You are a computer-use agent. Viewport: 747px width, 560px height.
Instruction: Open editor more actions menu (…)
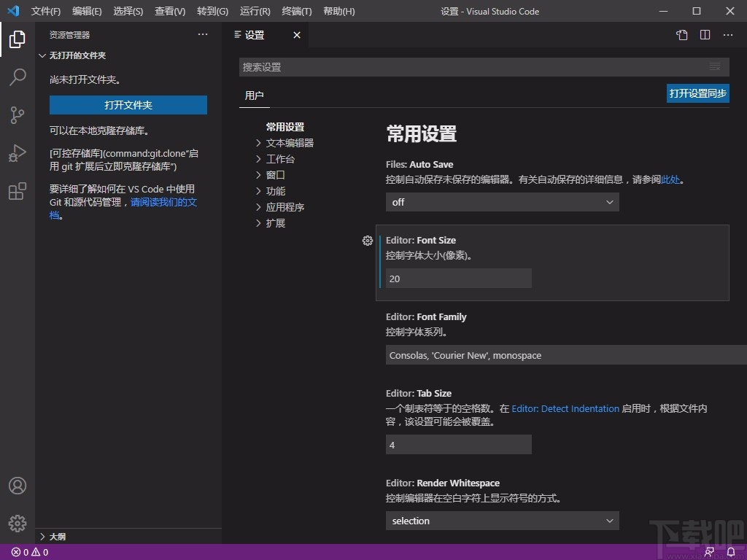coord(728,35)
